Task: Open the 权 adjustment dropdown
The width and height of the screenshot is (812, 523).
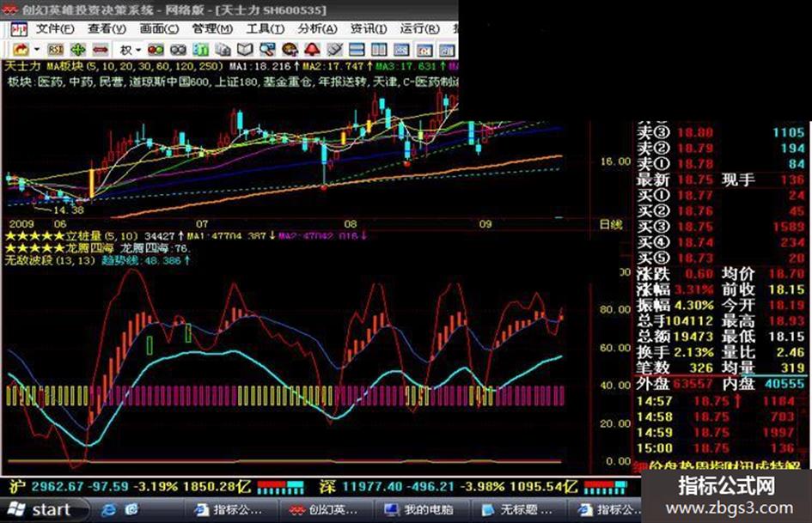Action: (x=130, y=50)
